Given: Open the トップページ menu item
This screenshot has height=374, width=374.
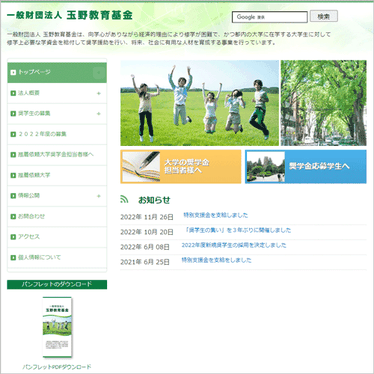Looking at the screenshot, I should (57, 72).
